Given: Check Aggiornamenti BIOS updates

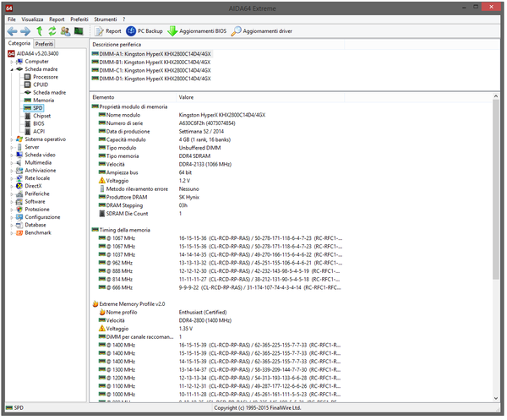Looking at the screenshot, I should (197, 31).
